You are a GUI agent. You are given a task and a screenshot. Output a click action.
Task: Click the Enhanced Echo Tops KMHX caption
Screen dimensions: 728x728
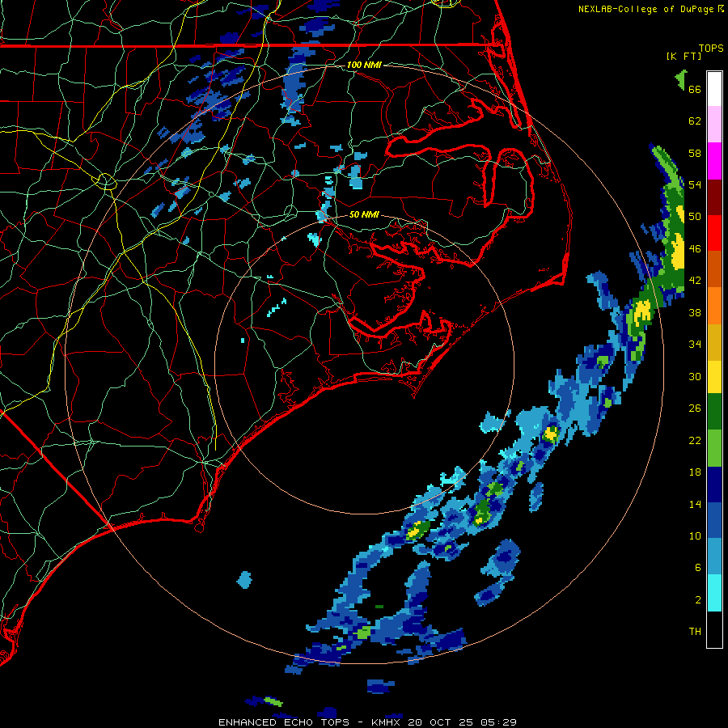coord(367,722)
